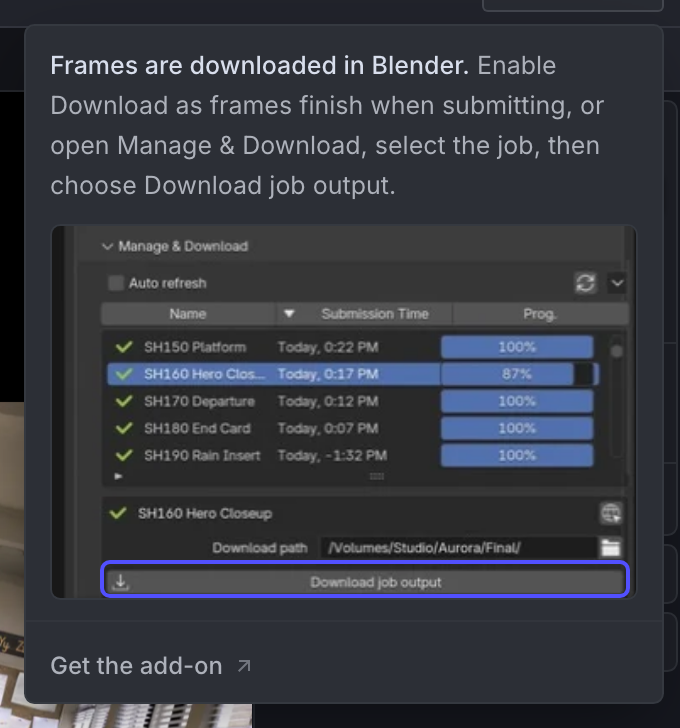Sort by the Name column header
Viewport: 680px width, 728px height.
(188, 314)
